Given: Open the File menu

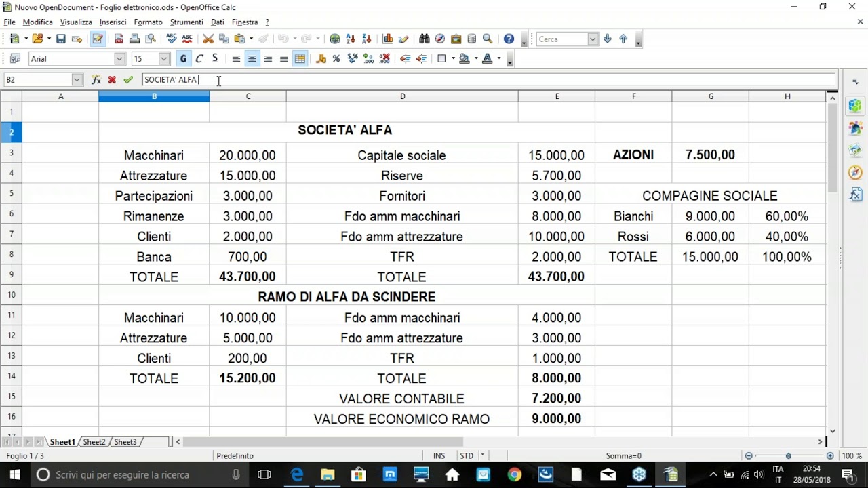Looking at the screenshot, I should click(x=9, y=22).
